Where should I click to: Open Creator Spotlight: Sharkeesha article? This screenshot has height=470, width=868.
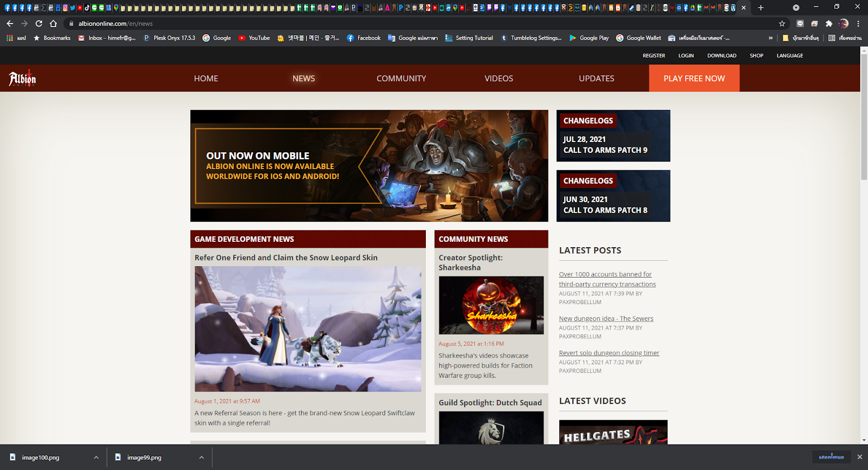click(x=470, y=262)
